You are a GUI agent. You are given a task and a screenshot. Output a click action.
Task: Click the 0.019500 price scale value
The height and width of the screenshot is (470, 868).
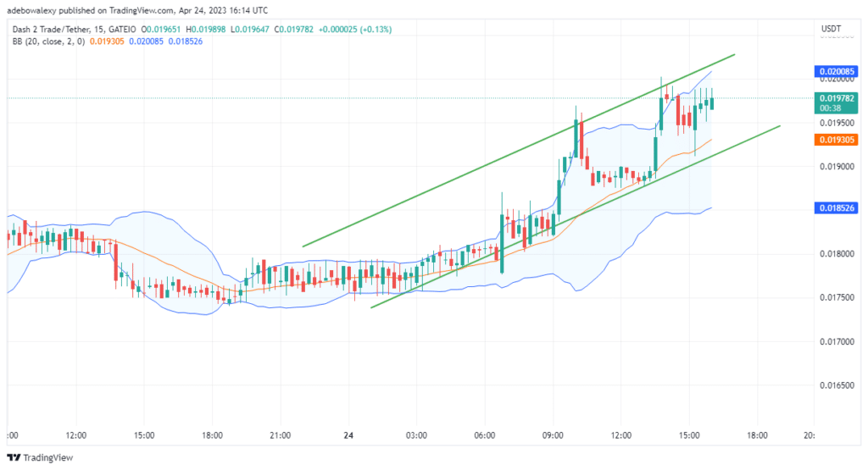tap(837, 123)
